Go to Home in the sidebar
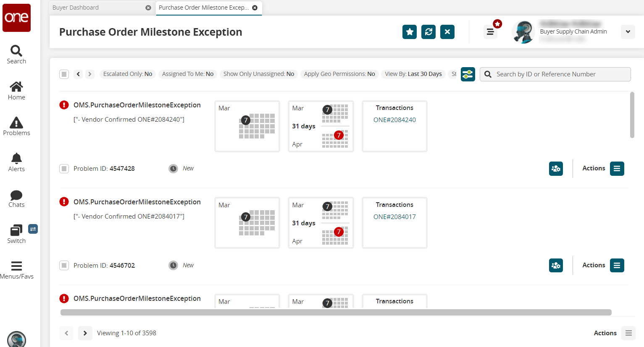The image size is (644, 347). (16, 91)
